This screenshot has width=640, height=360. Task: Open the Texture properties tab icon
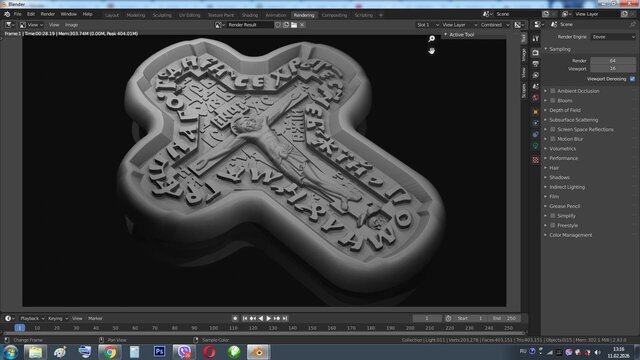coord(536,160)
